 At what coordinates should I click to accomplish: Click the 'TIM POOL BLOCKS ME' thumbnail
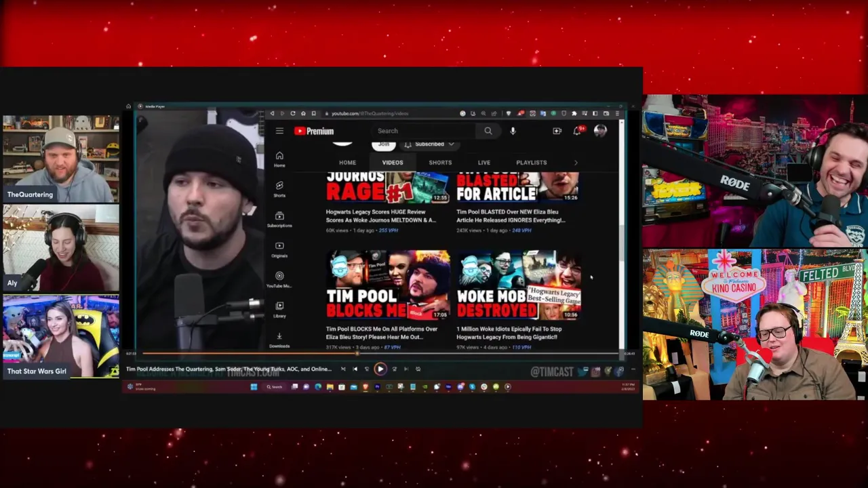[x=387, y=285]
